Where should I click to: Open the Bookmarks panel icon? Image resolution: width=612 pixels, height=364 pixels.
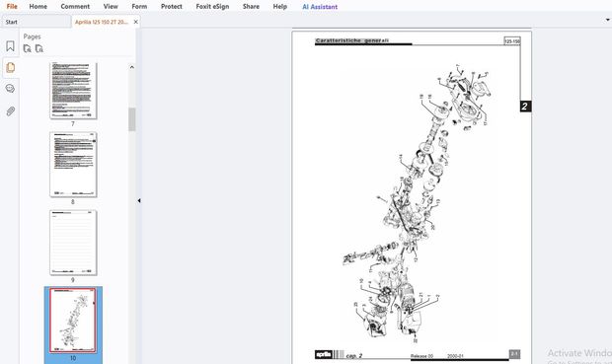[11, 46]
